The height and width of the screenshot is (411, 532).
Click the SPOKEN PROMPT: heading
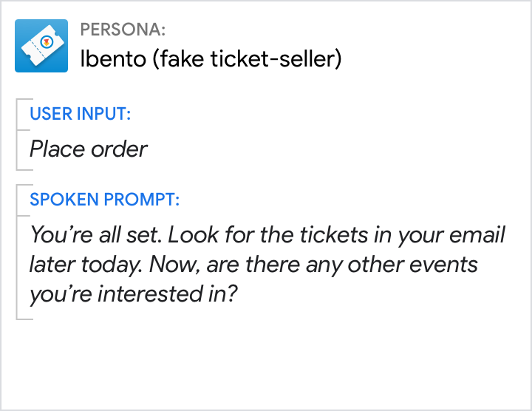pyautogui.click(x=104, y=200)
